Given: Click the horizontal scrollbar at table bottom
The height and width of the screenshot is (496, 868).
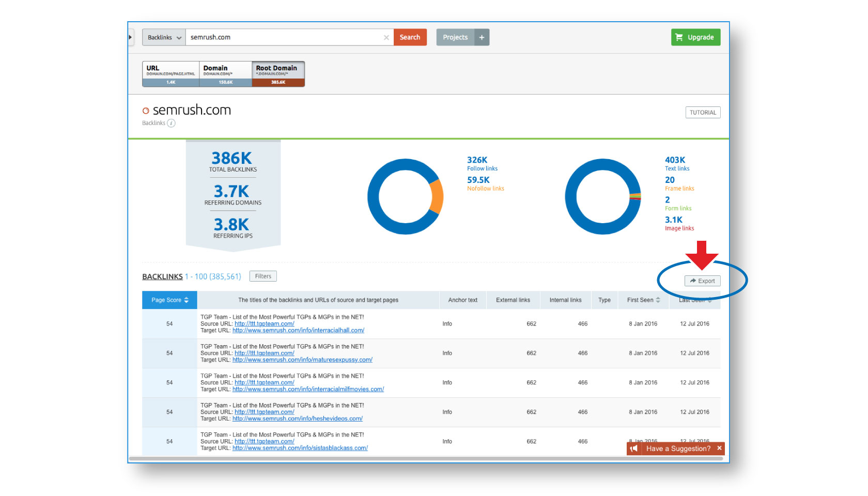Looking at the screenshot, I should pos(426,458).
